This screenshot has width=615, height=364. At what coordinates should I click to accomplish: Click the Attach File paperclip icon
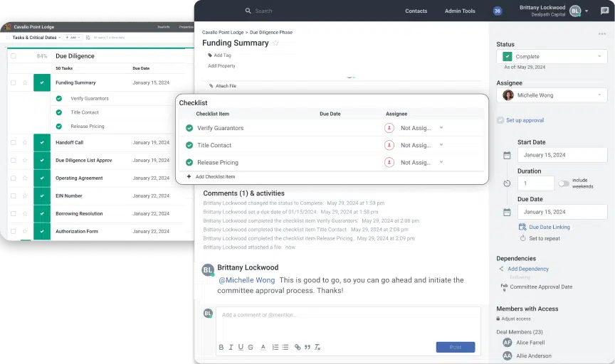211,86
